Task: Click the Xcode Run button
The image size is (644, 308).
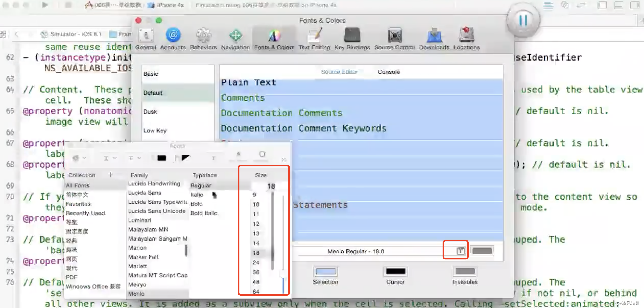Action: pyautogui.click(x=45, y=5)
